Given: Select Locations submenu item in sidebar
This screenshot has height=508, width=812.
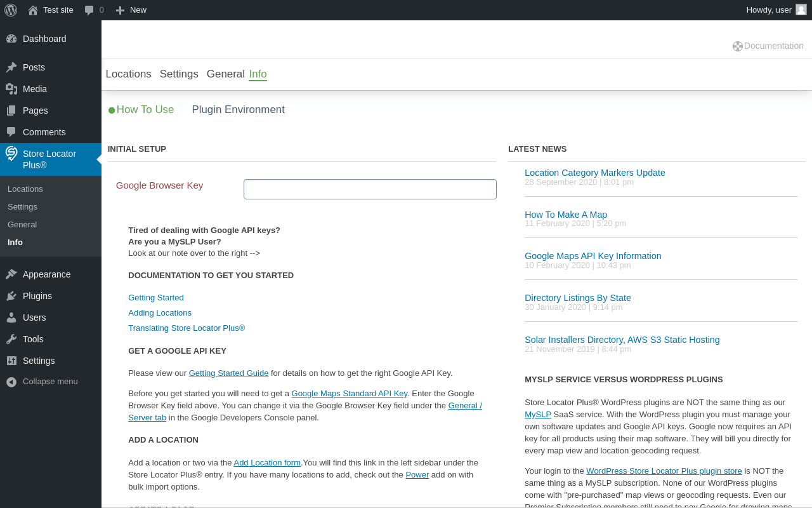Looking at the screenshot, I should click(25, 189).
